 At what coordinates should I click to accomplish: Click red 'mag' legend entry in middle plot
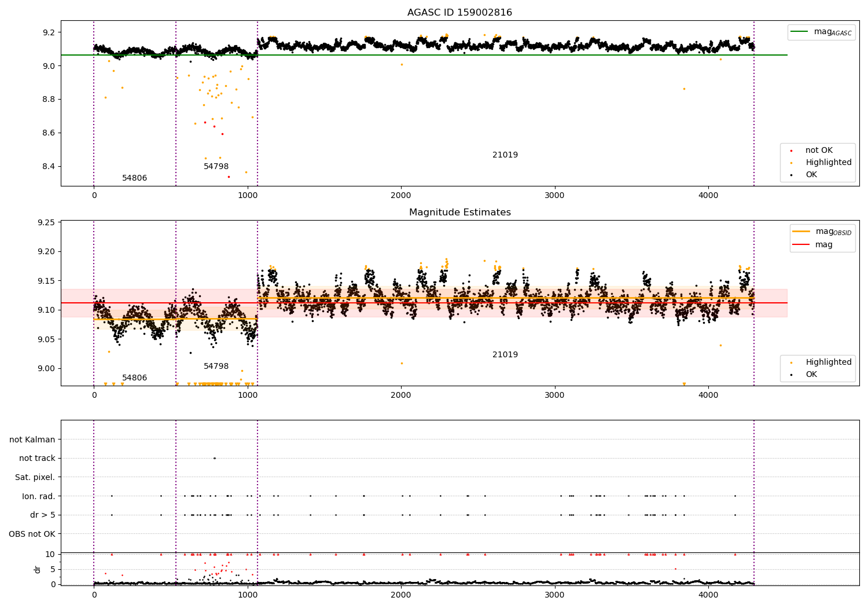click(812, 245)
